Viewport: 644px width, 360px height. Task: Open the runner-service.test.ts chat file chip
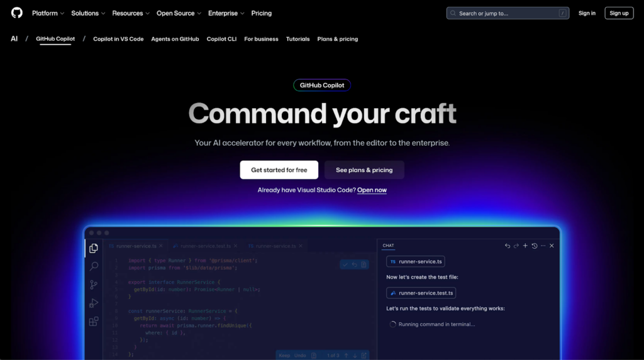coord(421,293)
